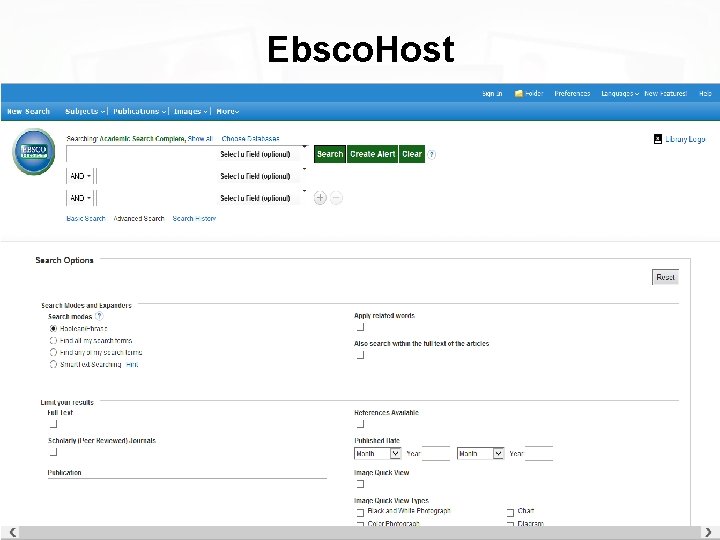This screenshot has width=720, height=540.
Task: Open the Help link in top bar
Action: 705,94
